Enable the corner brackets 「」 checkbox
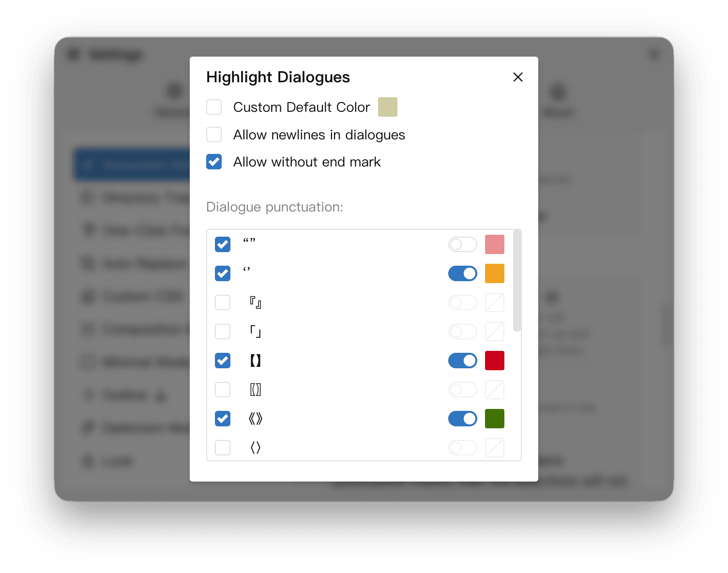 point(223,332)
